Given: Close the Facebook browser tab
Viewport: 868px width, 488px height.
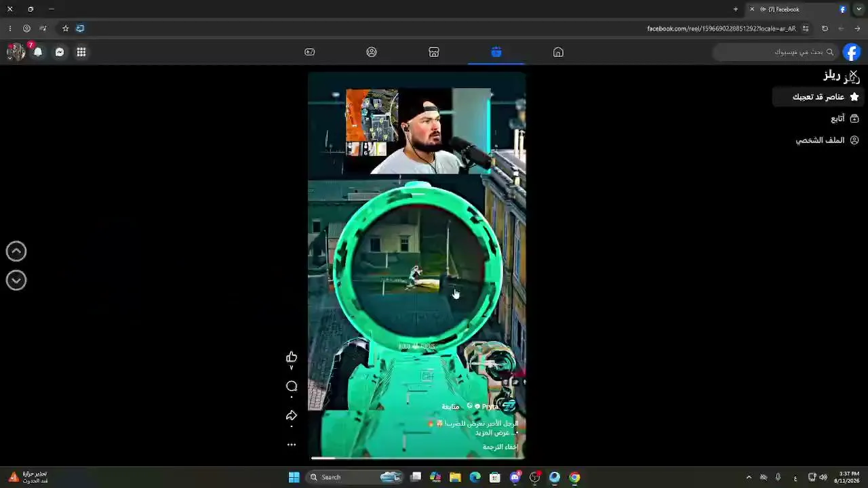Looking at the screenshot, I should pos(752,9).
